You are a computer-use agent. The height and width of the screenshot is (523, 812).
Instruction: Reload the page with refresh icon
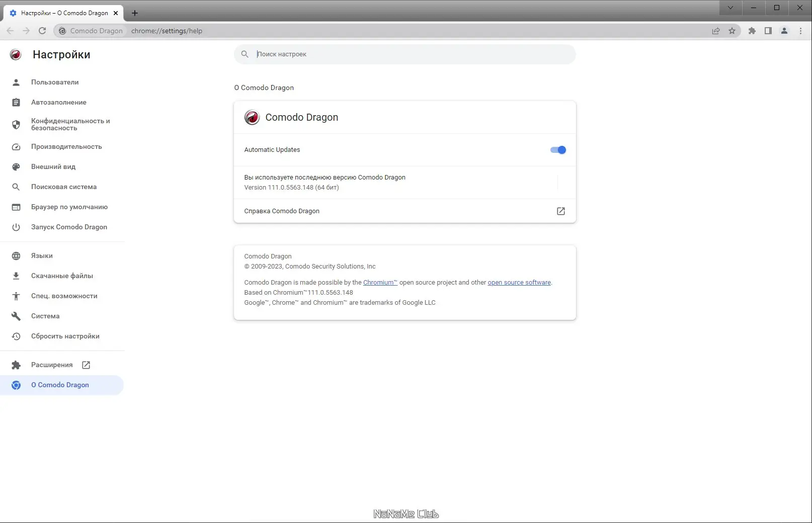(42, 31)
